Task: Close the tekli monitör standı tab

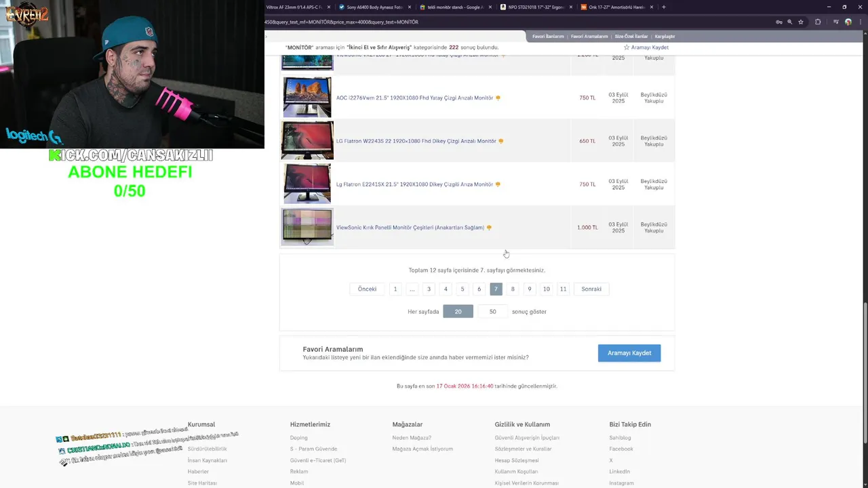Action: [x=490, y=7]
